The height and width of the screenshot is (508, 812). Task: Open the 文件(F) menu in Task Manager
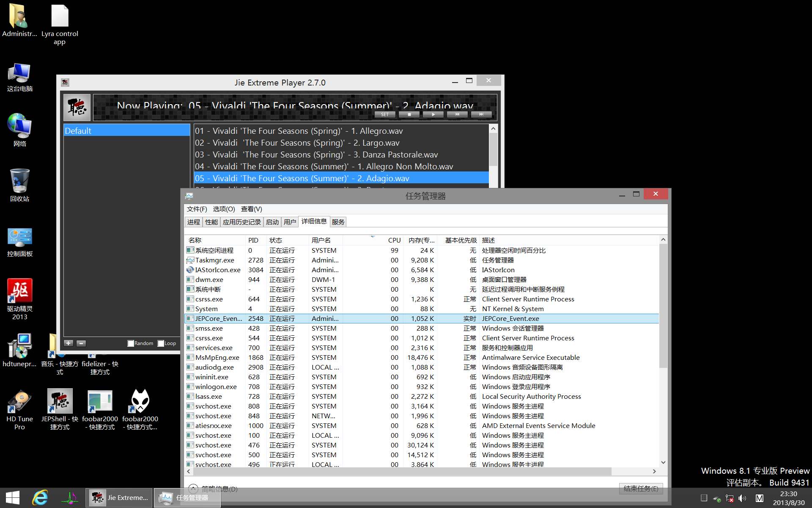coord(197,209)
